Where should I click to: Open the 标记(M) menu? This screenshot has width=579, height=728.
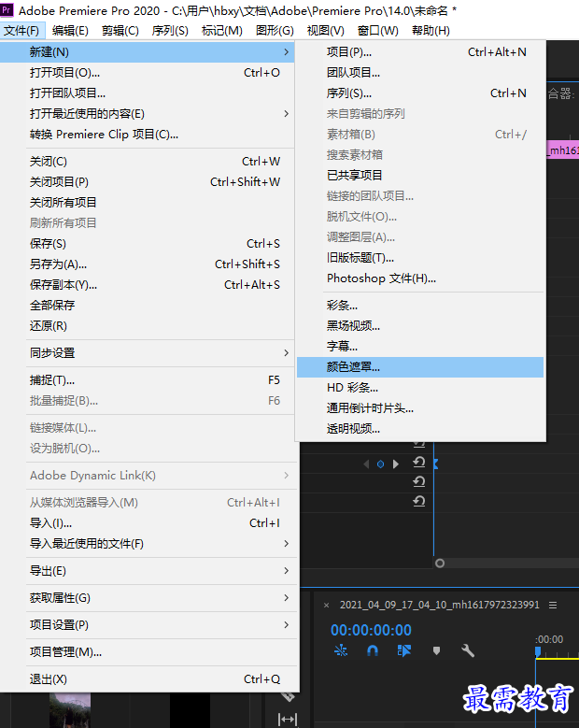(221, 31)
